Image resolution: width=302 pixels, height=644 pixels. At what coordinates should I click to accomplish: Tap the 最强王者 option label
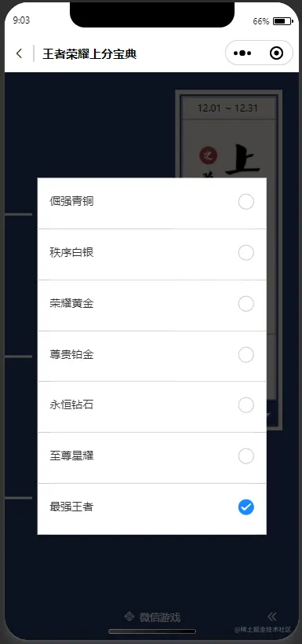pyautogui.click(x=71, y=507)
